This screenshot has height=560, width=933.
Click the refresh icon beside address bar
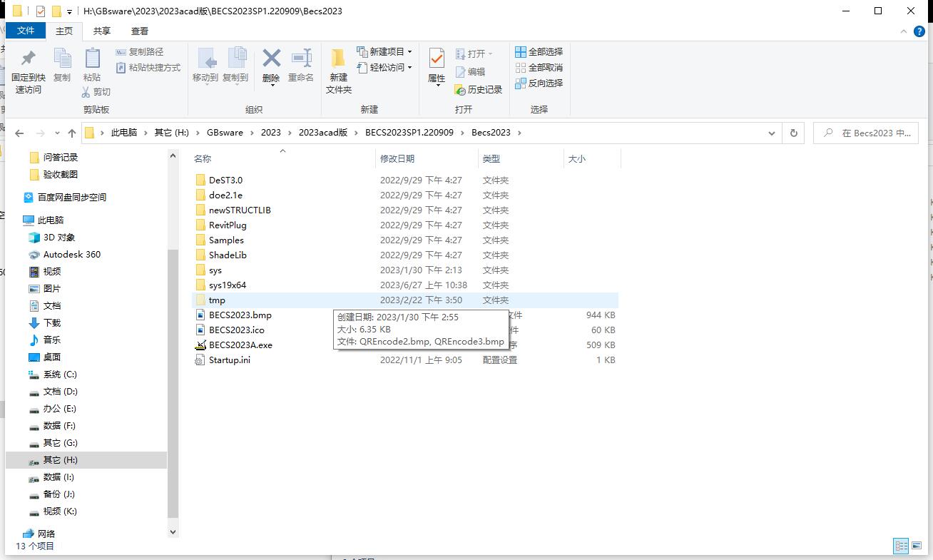793,133
